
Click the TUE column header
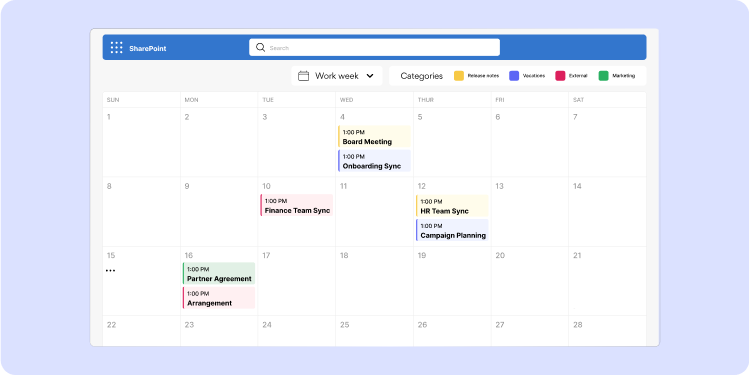coord(268,100)
